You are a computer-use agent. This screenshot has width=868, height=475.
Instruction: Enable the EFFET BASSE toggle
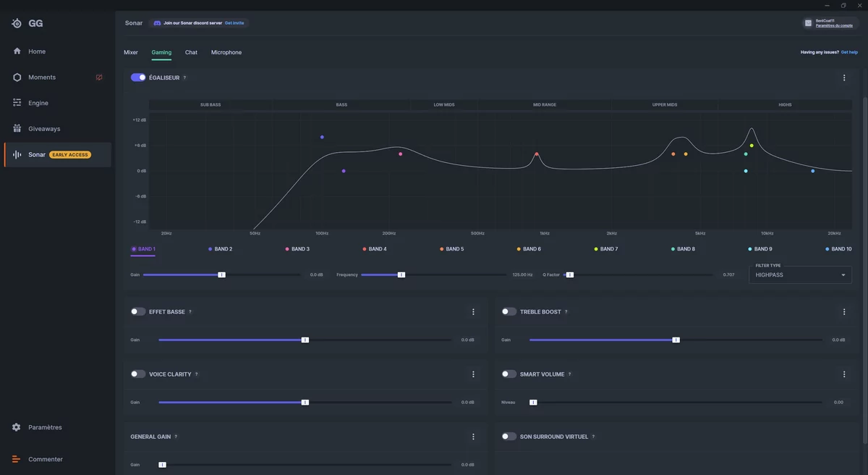138,312
